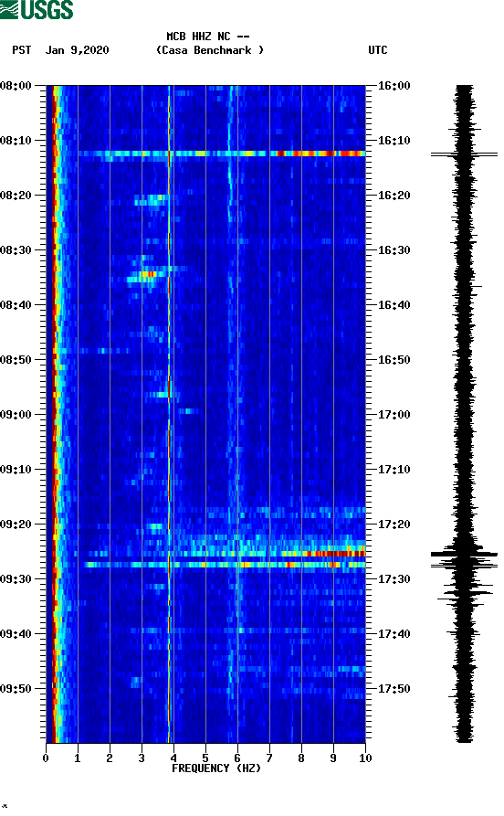This screenshot has width=504, height=816.
Task: Click the '9' frequency axis tick label
Action: point(333,758)
